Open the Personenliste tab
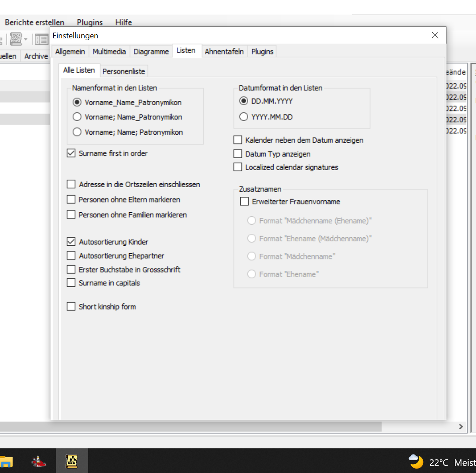This screenshot has width=476, height=473. pyautogui.click(x=124, y=71)
